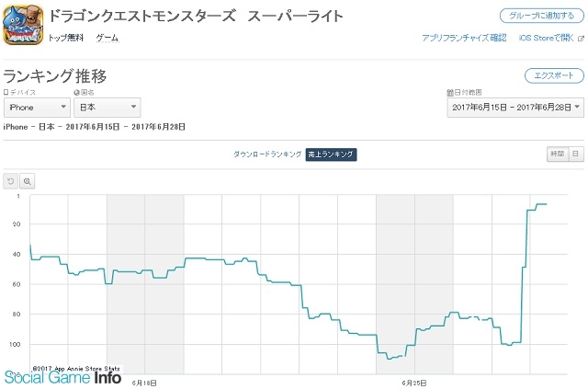588x389 pixels.
Task: Click the グループに追加する button
Action: [541, 16]
